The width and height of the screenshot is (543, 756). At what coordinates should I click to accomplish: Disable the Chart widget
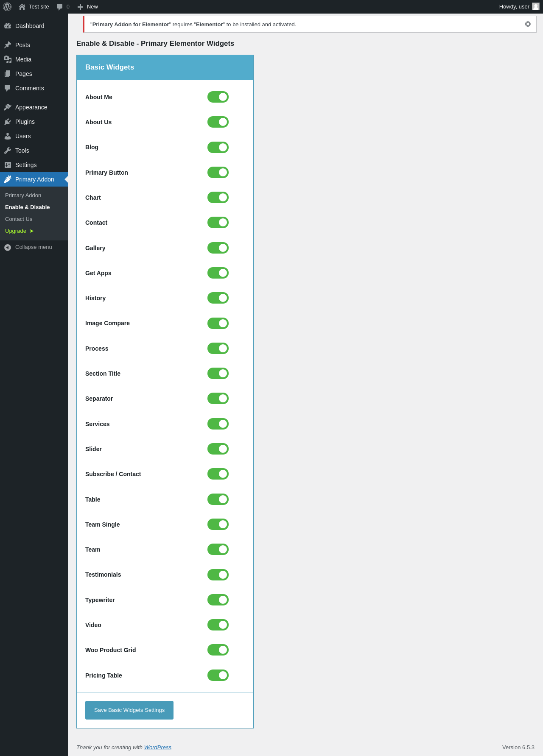coord(218,198)
